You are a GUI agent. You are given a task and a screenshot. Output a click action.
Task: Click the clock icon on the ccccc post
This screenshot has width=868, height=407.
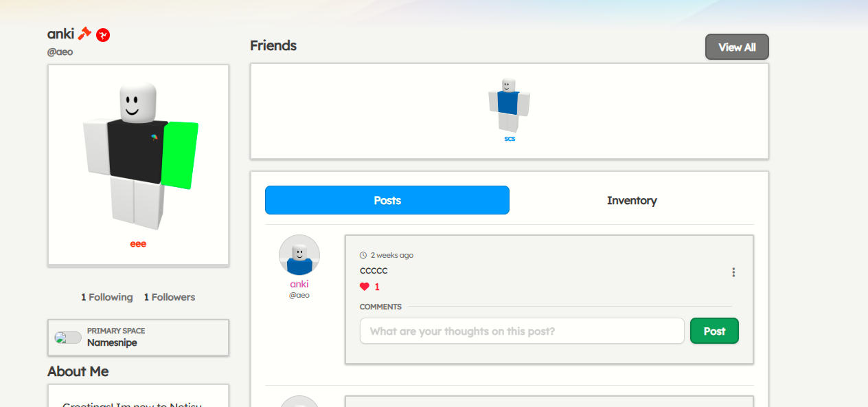[x=363, y=255]
